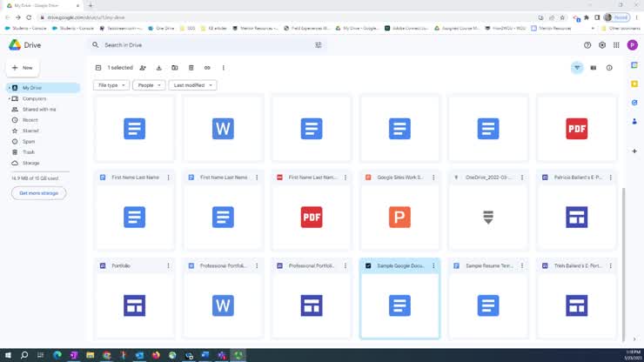Open the Trash section in sidebar
Screen dimensions: 644x362
(29, 151)
